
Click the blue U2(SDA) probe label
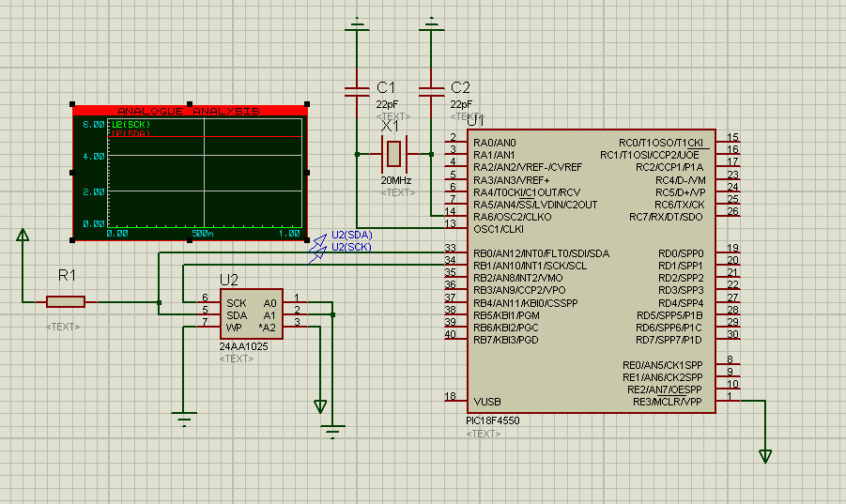click(352, 235)
